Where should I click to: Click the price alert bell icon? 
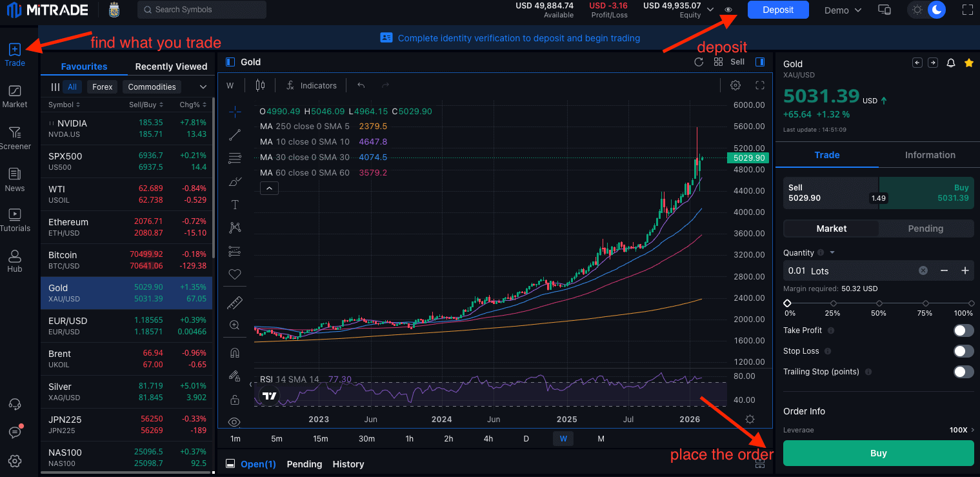tap(950, 63)
